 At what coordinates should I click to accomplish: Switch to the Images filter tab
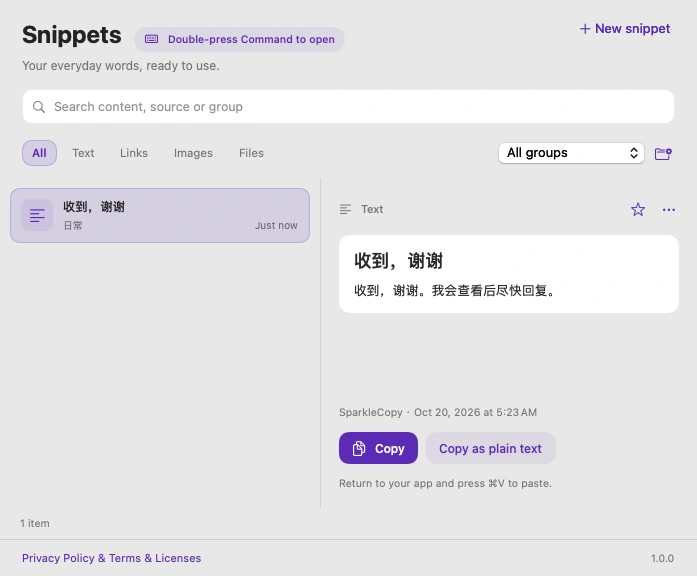(x=193, y=153)
